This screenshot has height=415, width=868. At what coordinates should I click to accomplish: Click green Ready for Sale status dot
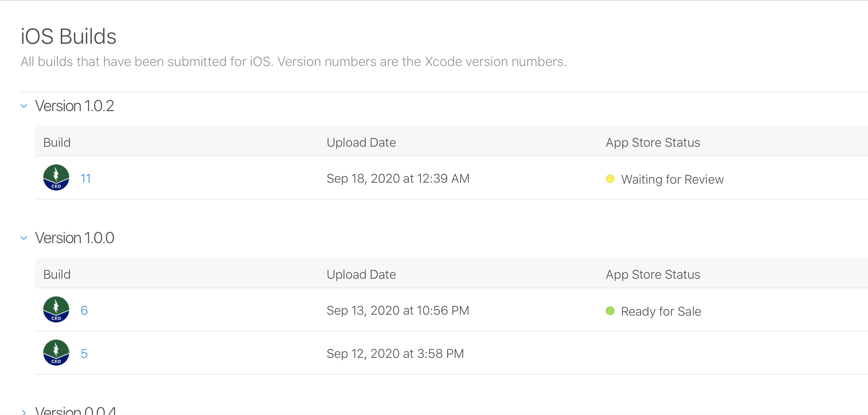coord(610,311)
